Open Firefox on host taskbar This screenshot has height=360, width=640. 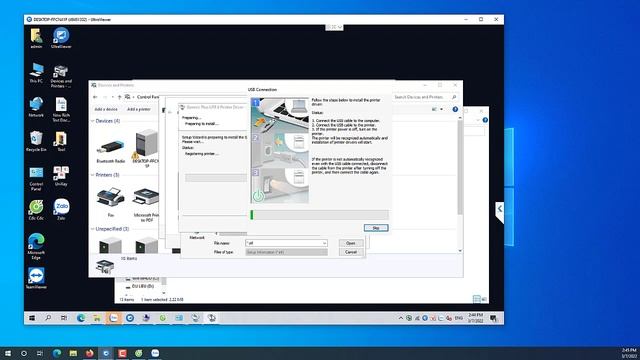coord(89,353)
